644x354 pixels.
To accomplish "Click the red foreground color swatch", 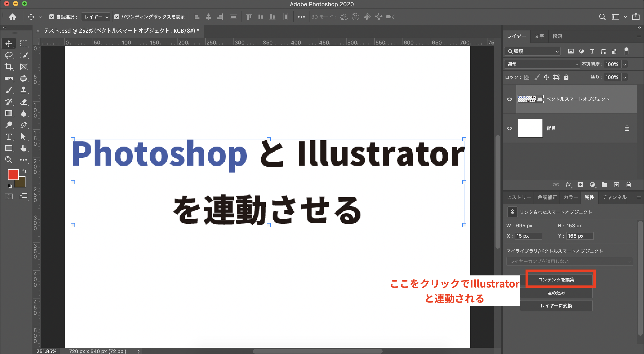I will 13,175.
